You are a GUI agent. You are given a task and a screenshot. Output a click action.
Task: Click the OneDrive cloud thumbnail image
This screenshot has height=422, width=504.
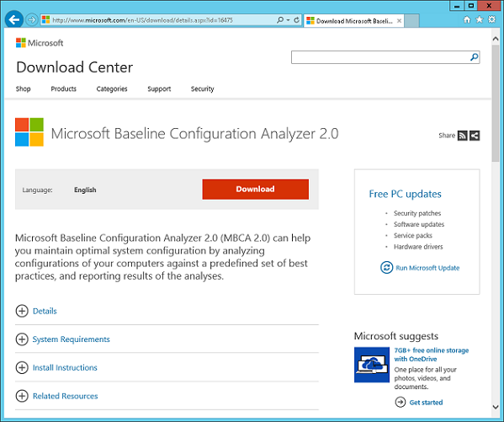pyautogui.click(x=372, y=365)
